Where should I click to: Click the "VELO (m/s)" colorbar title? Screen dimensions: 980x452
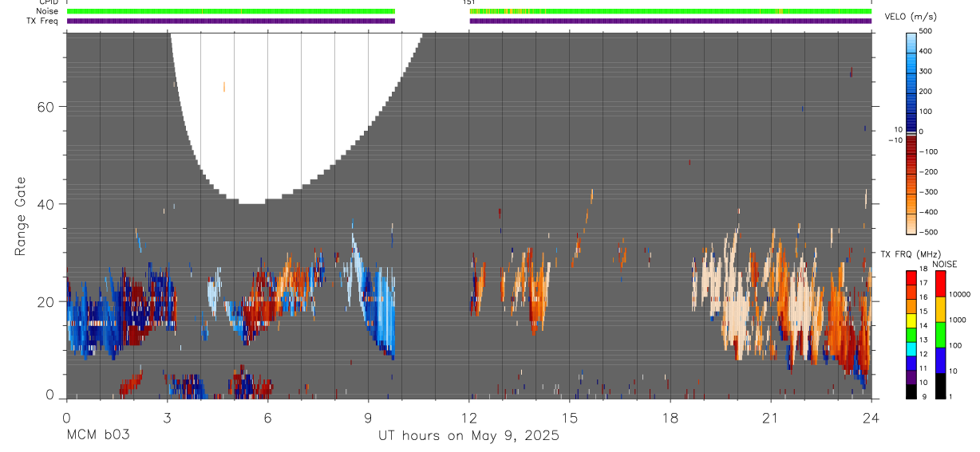pyautogui.click(x=911, y=17)
